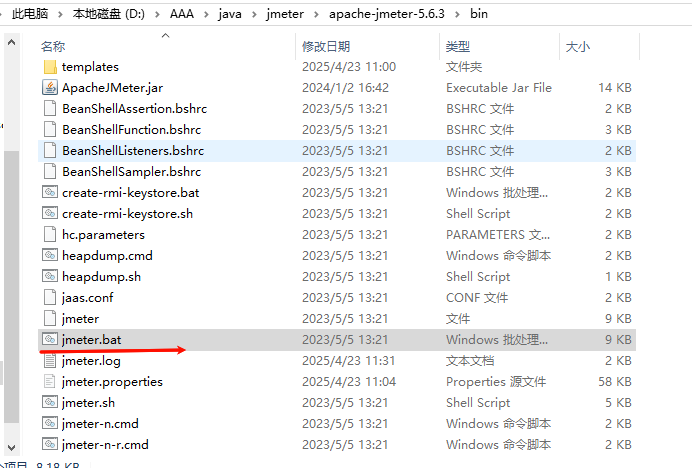Click the heapdump.sh script icon
Image resolution: width=692 pixels, height=468 pixels.
coord(50,276)
